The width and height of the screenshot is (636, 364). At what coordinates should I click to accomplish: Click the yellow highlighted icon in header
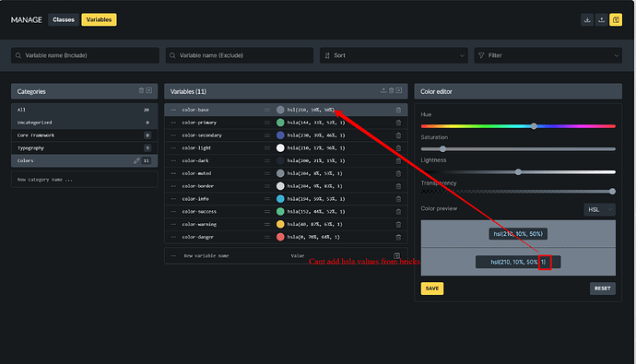point(616,20)
